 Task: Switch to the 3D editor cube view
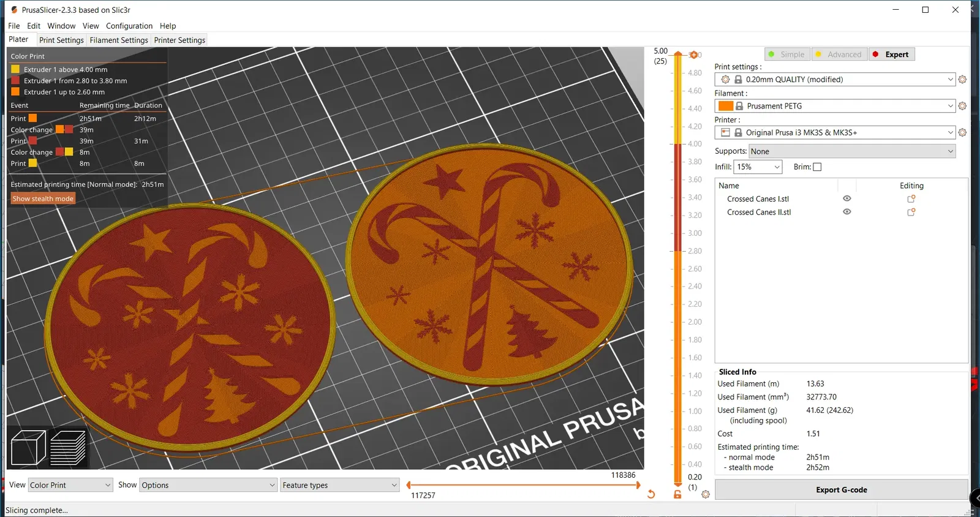pos(28,448)
